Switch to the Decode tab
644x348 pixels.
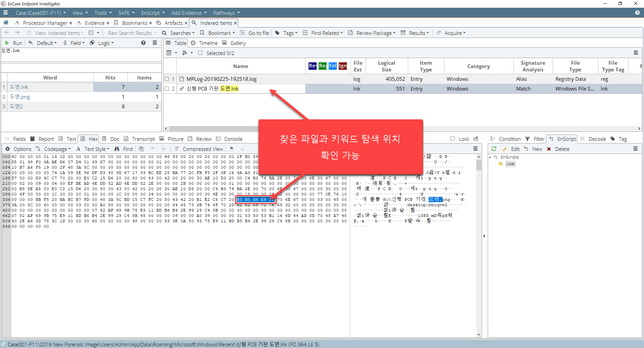click(x=593, y=139)
